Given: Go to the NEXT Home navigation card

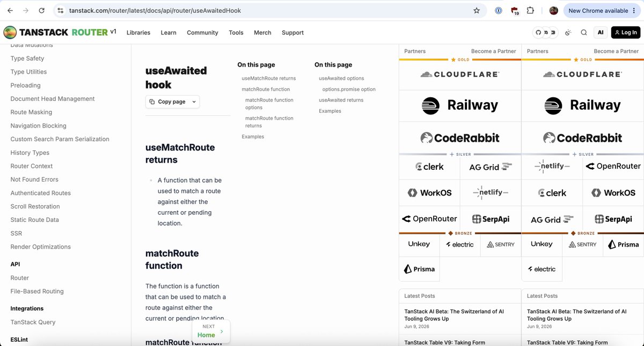Looking at the screenshot, I should click(x=211, y=331).
